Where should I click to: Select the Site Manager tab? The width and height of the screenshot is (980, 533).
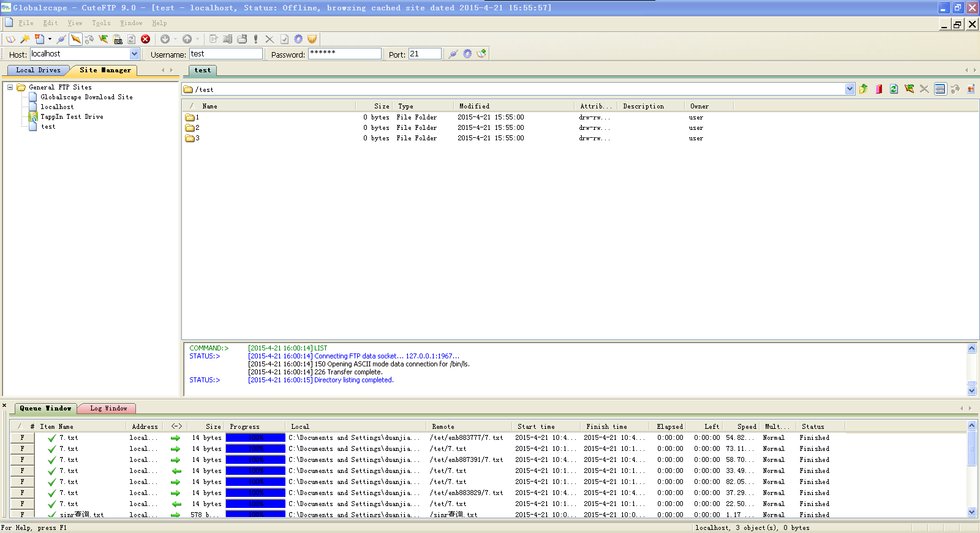tap(105, 70)
